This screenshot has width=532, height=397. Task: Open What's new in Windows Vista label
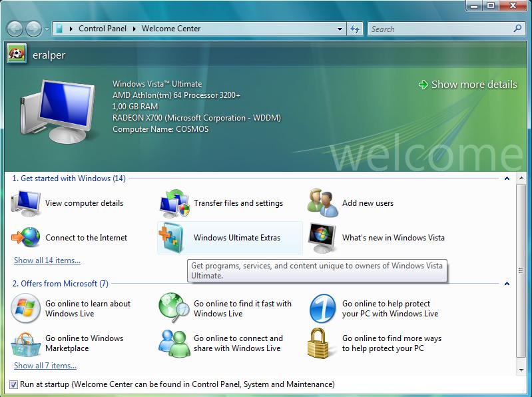point(394,238)
